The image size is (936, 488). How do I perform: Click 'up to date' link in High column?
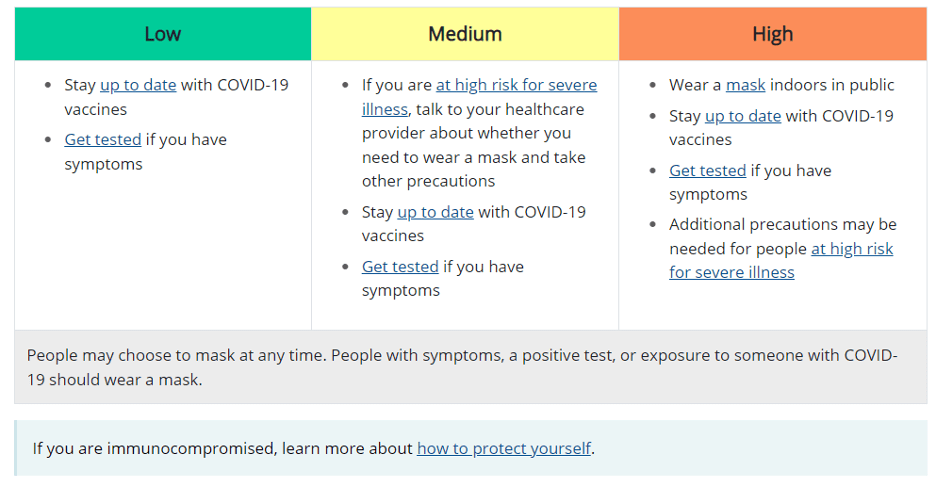(743, 116)
